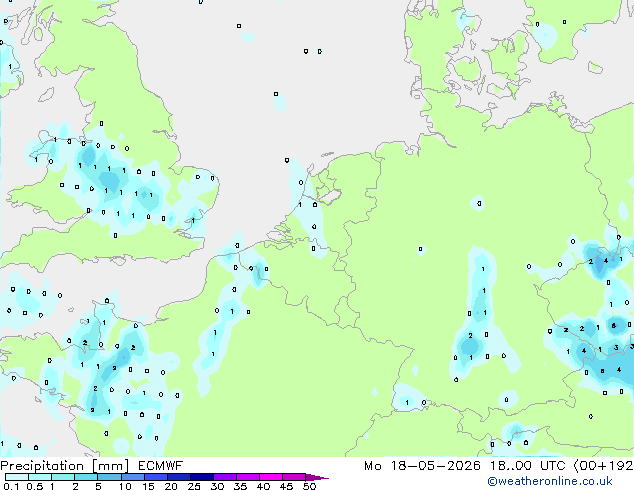Click the 20–25 mm legend color swatch
The height and width of the screenshot is (490, 634).
coord(179,477)
